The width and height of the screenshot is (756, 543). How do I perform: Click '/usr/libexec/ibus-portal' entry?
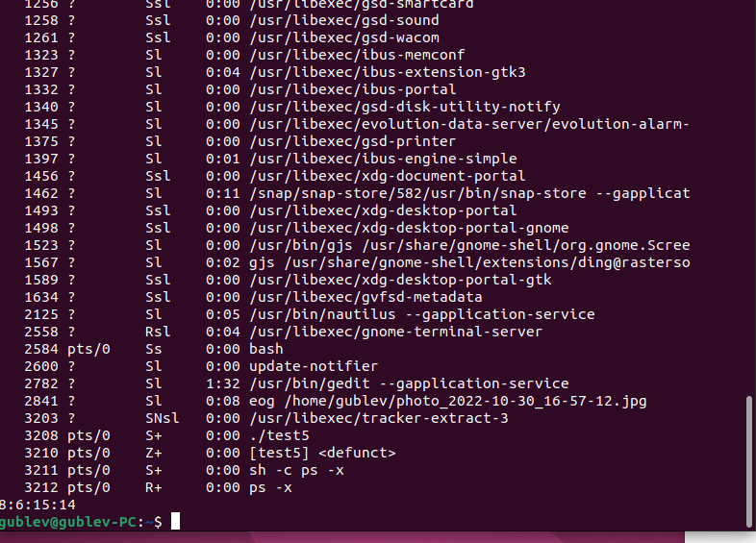click(x=352, y=89)
